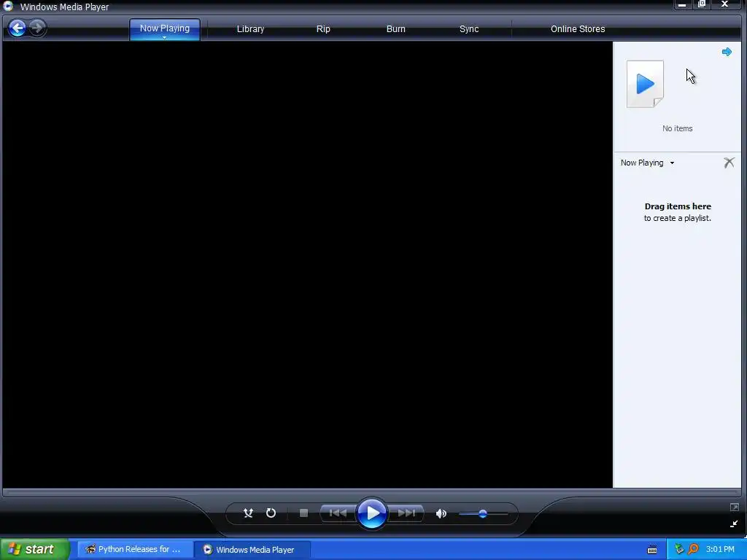Open the Rip tab
Screen dimensions: 747x560
pos(323,29)
